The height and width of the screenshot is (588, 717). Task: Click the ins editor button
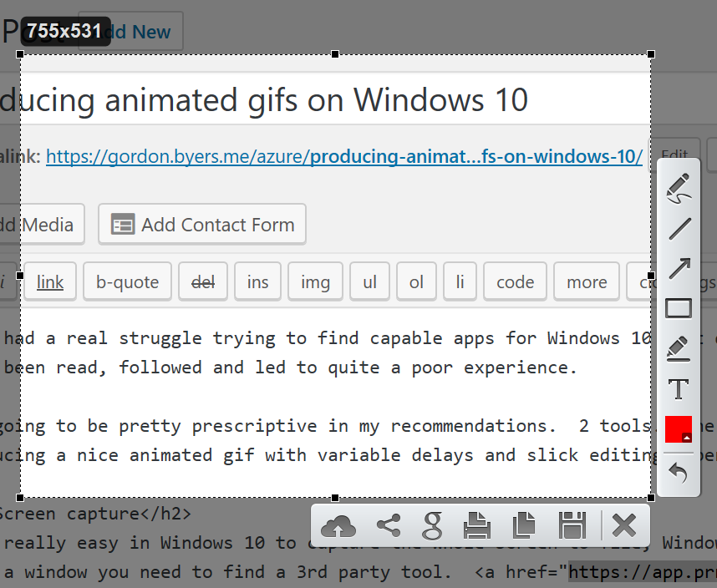pos(258,281)
